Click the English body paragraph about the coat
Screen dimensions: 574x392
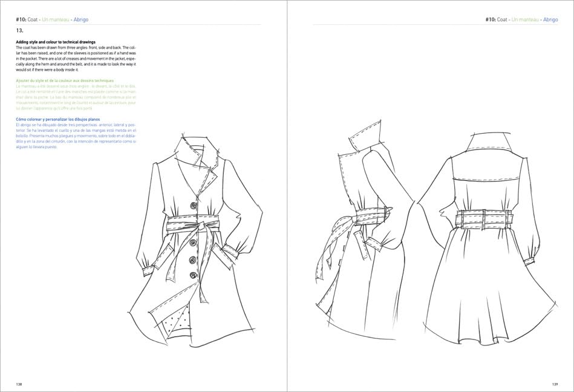76,58
